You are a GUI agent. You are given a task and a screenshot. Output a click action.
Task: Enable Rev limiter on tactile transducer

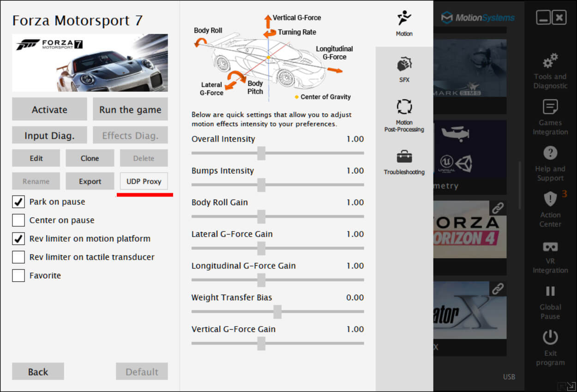pos(18,257)
